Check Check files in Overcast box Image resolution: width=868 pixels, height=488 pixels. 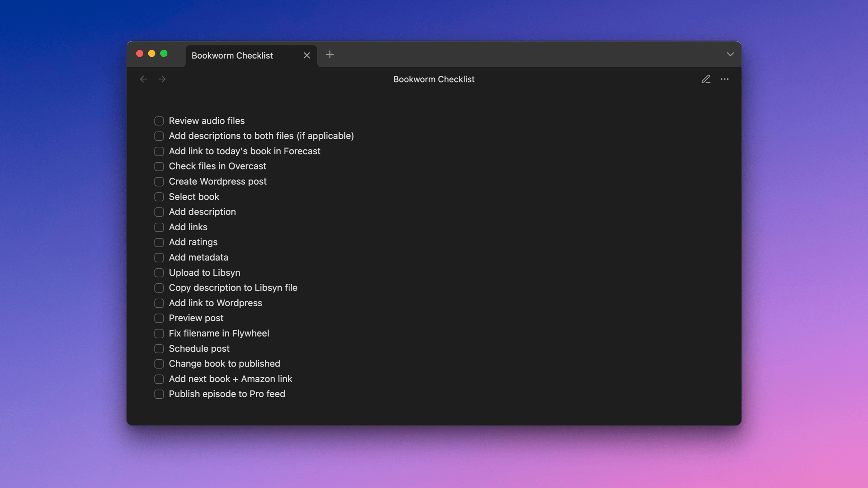click(159, 166)
